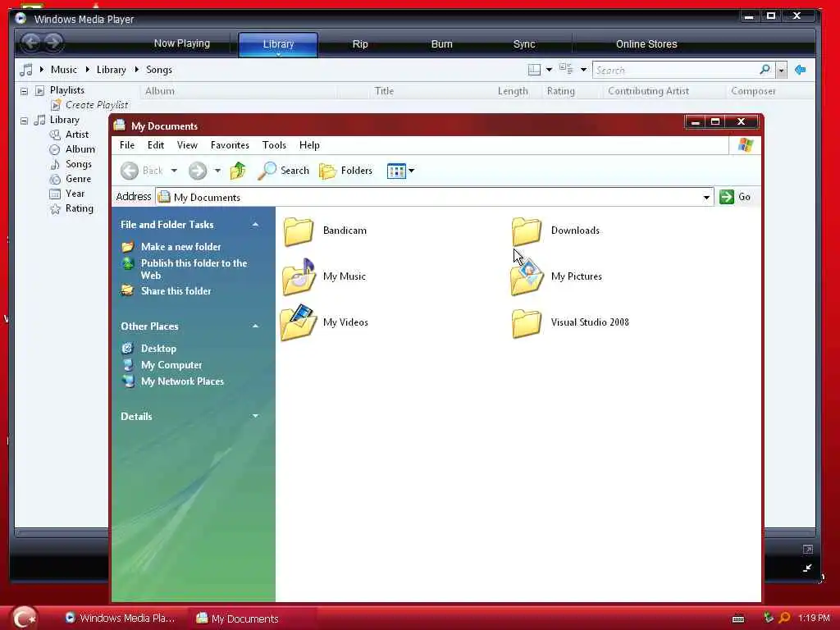840x630 pixels.
Task: Open the Help menu
Action: (x=309, y=145)
